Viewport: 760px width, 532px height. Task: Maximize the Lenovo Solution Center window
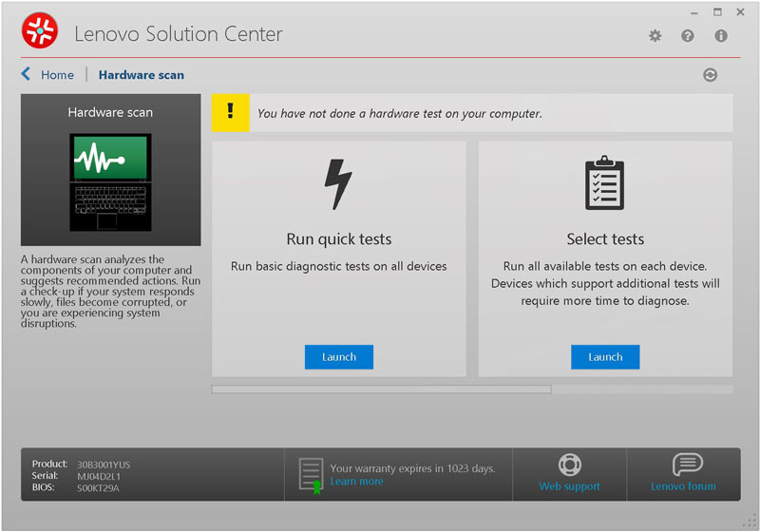point(717,12)
